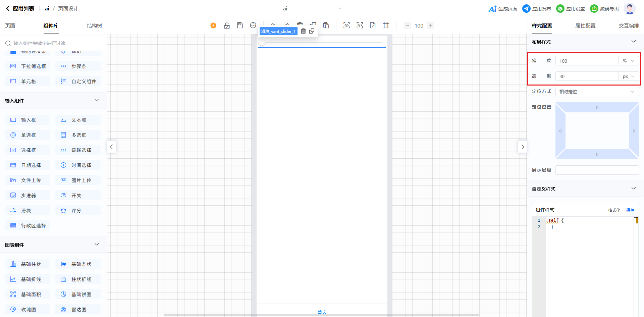Click the view source code icon

360,25
